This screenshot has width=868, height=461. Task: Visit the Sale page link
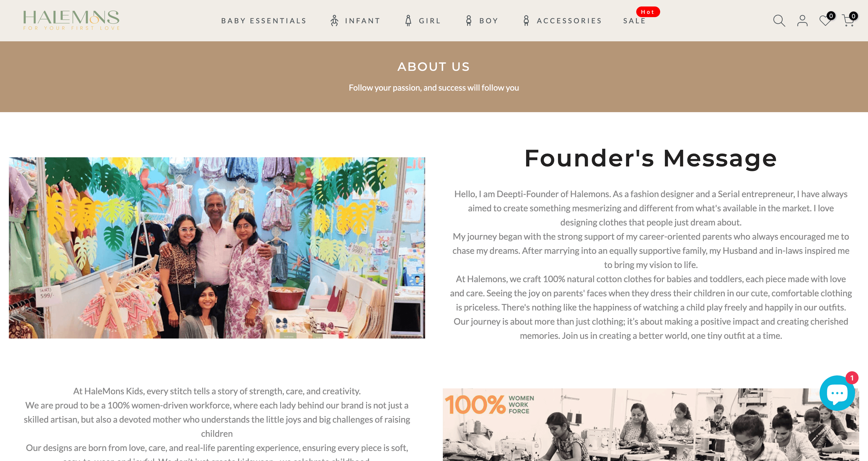(634, 21)
